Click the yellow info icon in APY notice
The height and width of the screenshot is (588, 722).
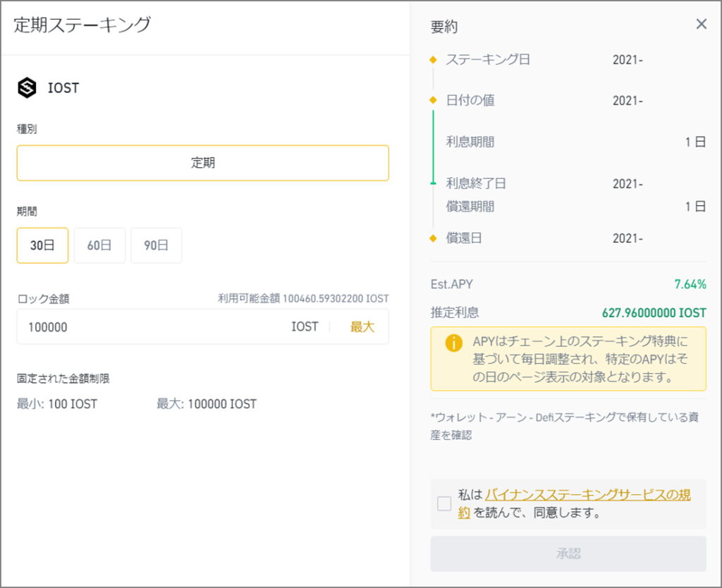[453, 343]
